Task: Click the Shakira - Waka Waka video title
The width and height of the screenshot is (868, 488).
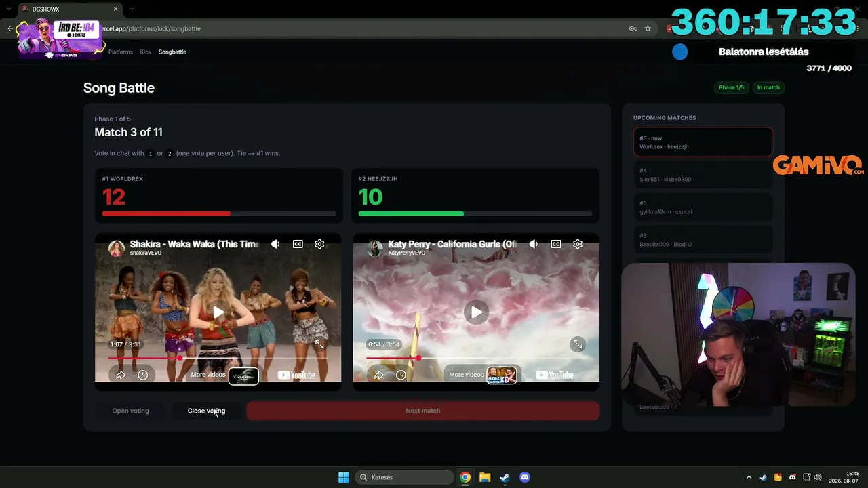Action: [195, 244]
